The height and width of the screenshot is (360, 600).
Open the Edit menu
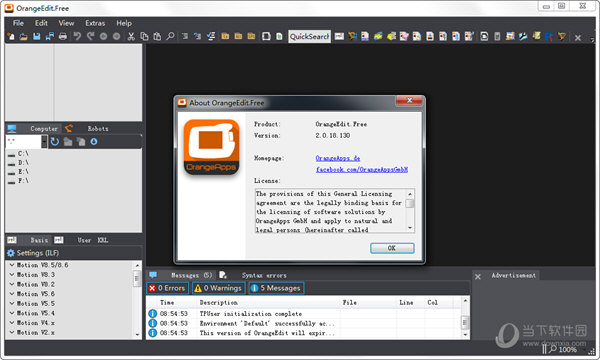click(x=41, y=23)
